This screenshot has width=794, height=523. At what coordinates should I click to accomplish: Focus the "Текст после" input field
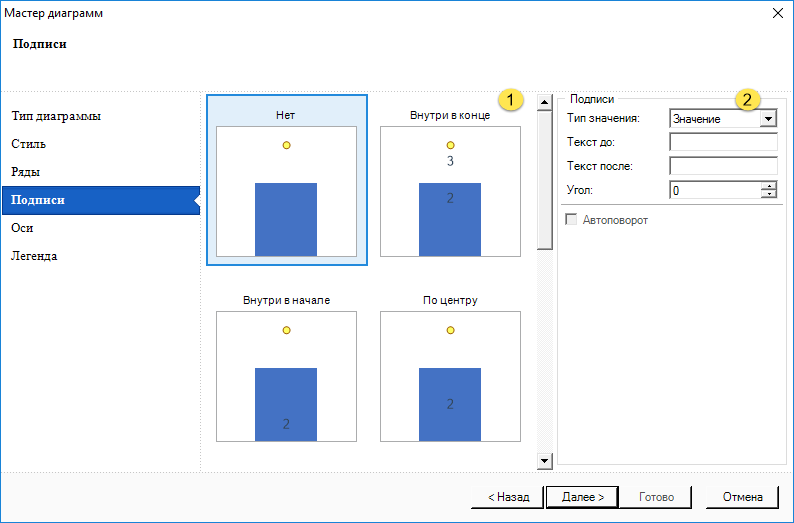pos(723,166)
